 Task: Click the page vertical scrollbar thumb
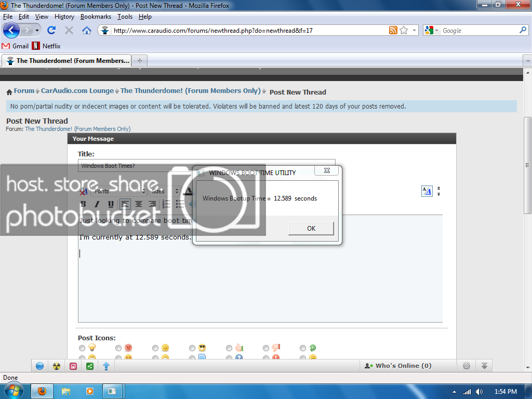[x=527, y=165]
